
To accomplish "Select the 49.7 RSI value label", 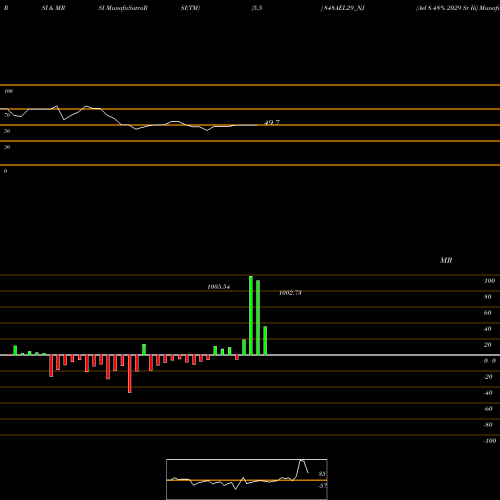I will click(272, 123).
